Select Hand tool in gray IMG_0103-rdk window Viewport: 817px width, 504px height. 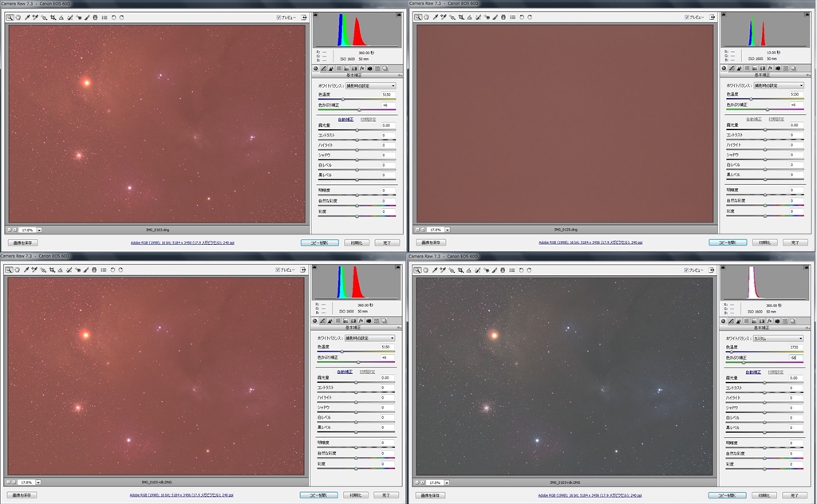(x=426, y=270)
